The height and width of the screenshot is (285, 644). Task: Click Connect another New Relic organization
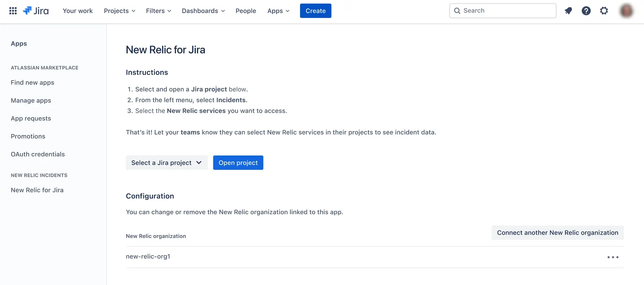557,233
